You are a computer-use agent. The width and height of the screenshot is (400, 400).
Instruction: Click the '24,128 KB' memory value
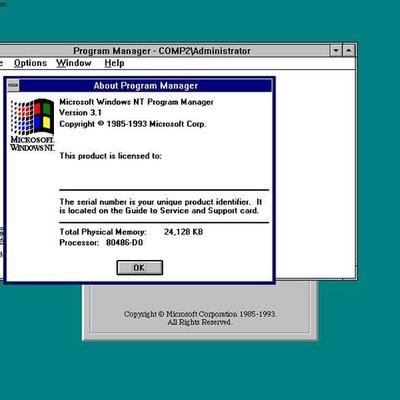[x=183, y=232]
